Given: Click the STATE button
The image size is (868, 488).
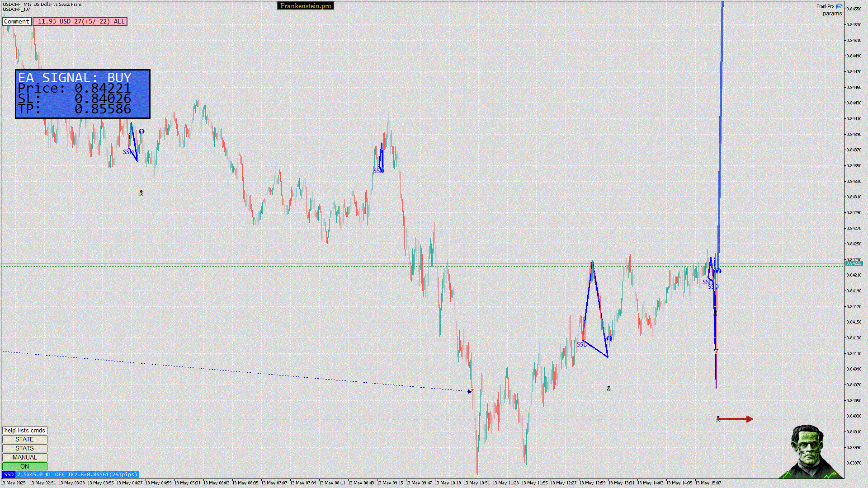Looking at the screenshot, I should tap(24, 439).
